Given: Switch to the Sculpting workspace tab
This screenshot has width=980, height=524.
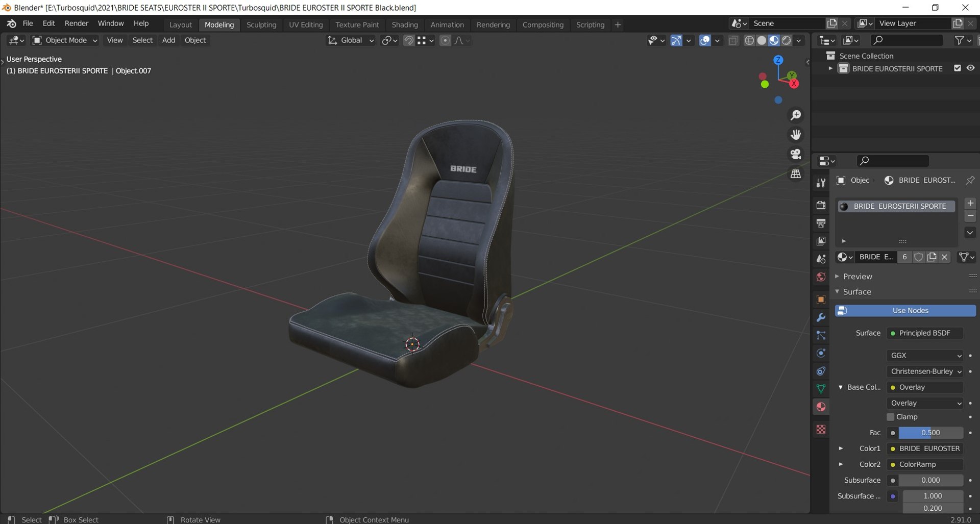Looking at the screenshot, I should [x=261, y=24].
